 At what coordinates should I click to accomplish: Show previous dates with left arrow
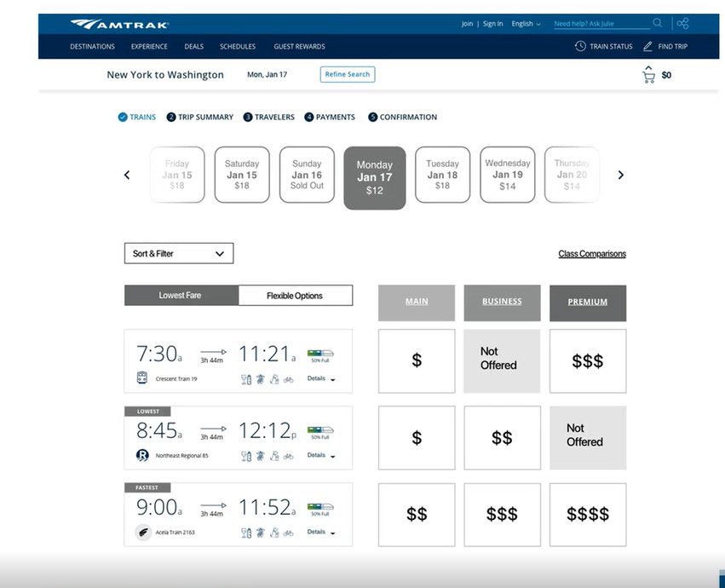click(x=127, y=176)
